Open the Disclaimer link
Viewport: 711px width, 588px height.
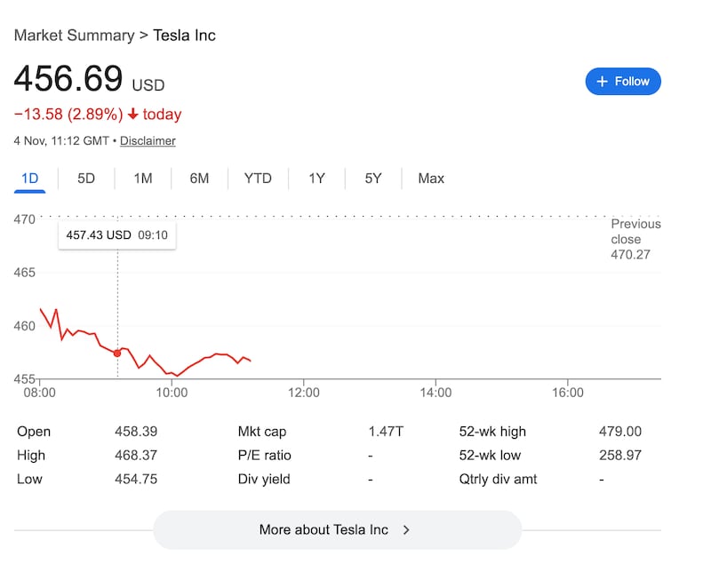pyautogui.click(x=148, y=140)
